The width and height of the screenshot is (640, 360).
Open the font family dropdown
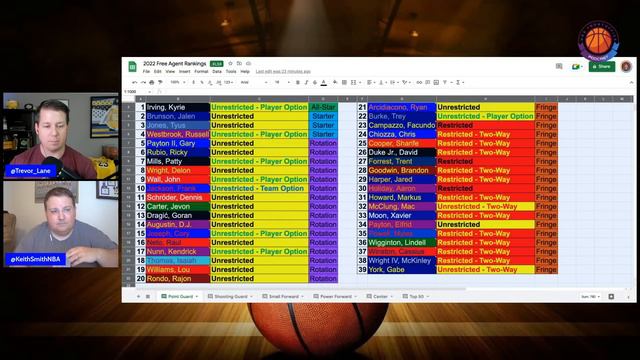[x=254, y=82]
